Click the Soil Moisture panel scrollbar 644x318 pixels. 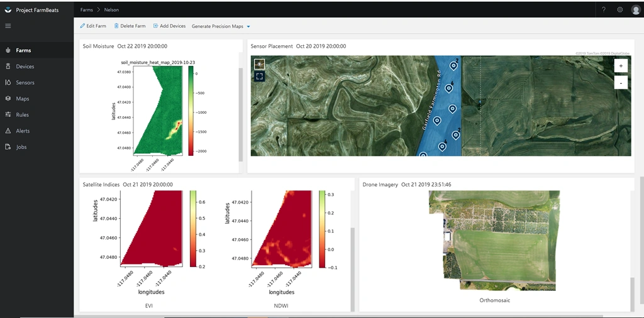[241, 114]
